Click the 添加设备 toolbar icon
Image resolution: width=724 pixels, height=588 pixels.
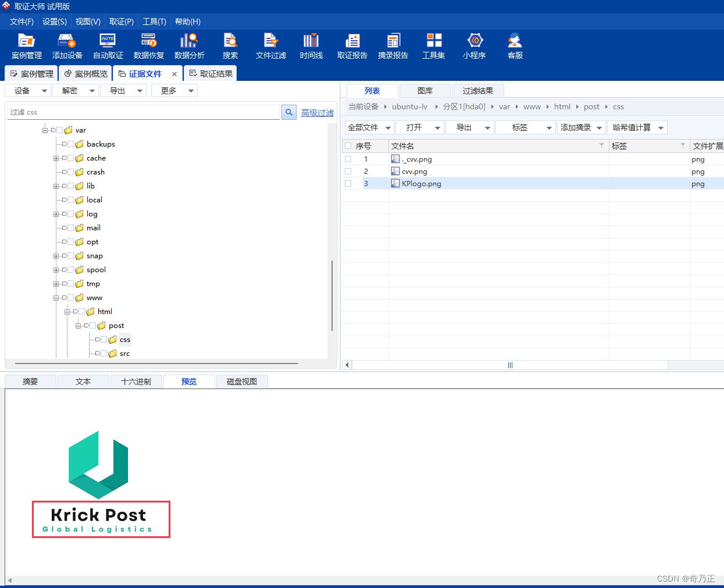coord(67,47)
